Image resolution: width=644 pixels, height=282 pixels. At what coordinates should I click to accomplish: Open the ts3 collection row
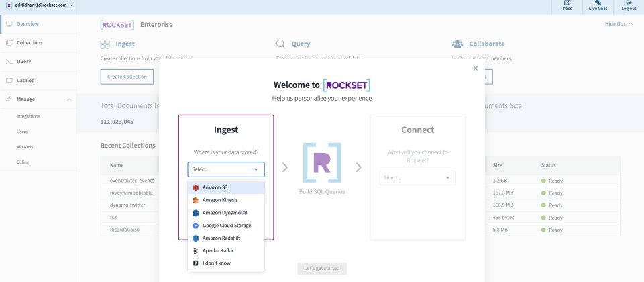113,218
